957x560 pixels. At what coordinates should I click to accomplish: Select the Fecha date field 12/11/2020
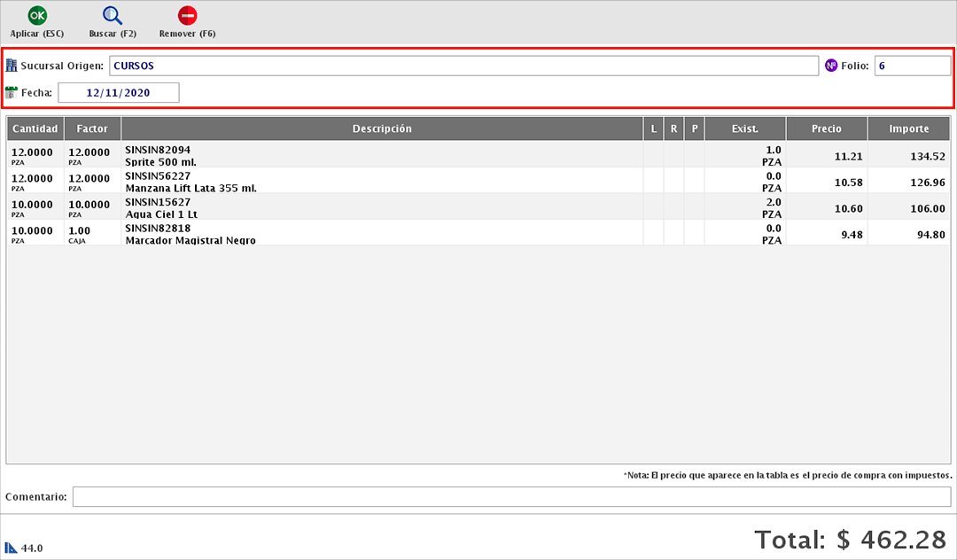coord(118,92)
